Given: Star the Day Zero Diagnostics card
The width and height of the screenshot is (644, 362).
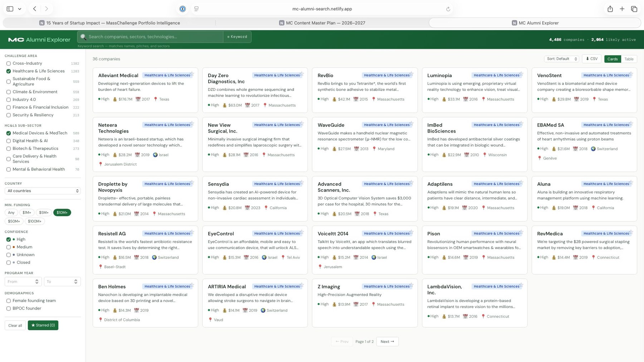Looking at the screenshot, I should pos(302,74).
